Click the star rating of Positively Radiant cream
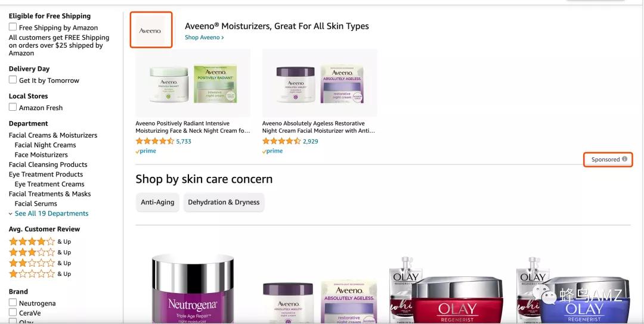The height and width of the screenshot is (324, 644). (155, 141)
